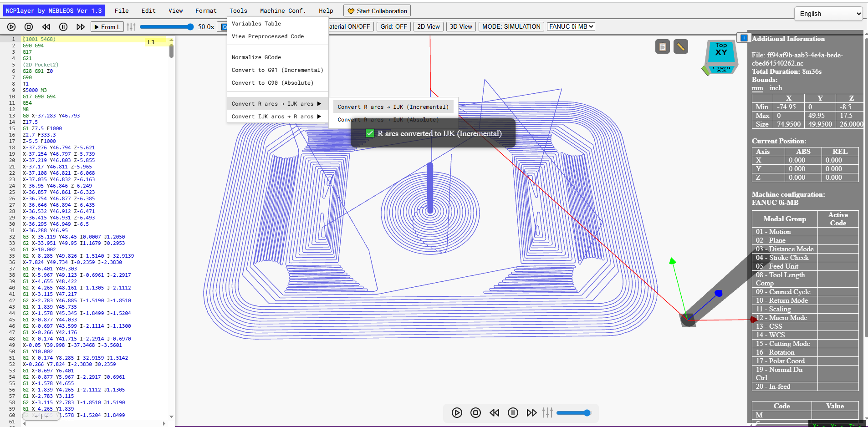Screen dimensions: 868x427
Task: Select Variables Table menu entry
Action: [x=277, y=24]
